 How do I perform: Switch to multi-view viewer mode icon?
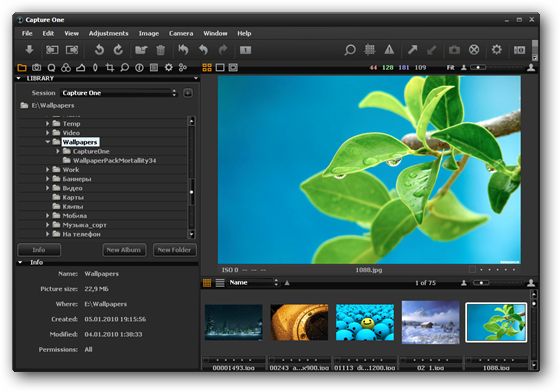tap(207, 67)
